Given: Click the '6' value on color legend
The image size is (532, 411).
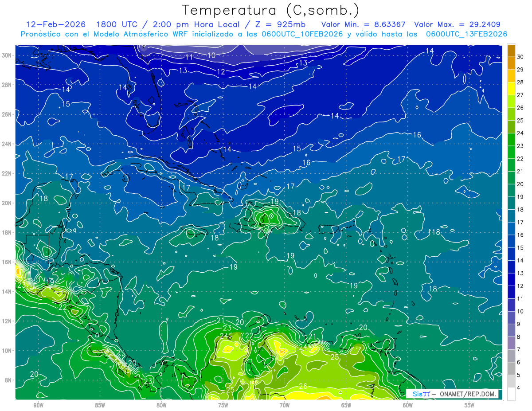Looking at the screenshot, I should (519, 363).
